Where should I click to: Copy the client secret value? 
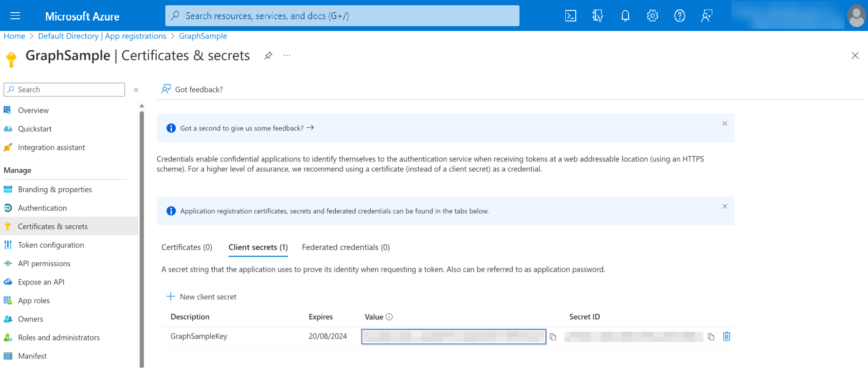click(x=553, y=337)
